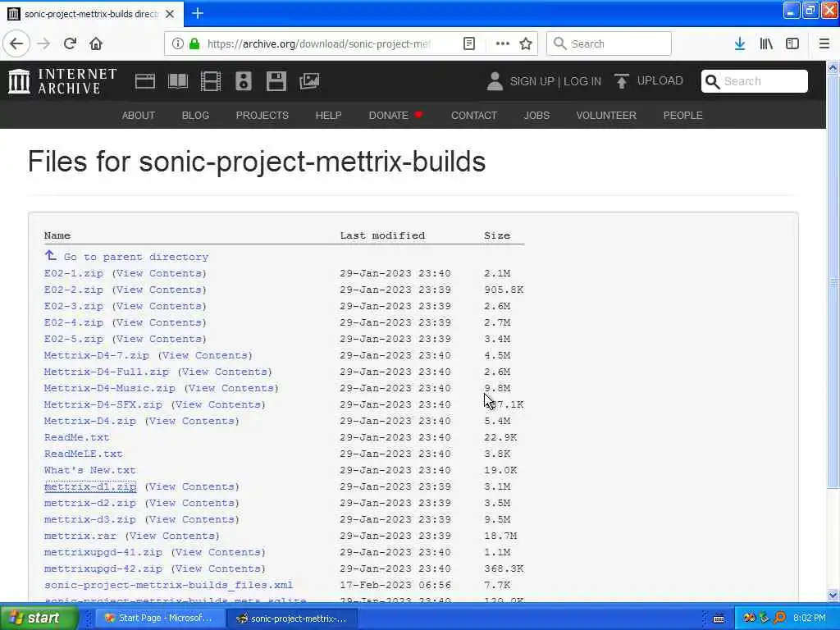Click sonic-project-mettrix taskbar button
The height and width of the screenshot is (630, 840).
point(293,619)
